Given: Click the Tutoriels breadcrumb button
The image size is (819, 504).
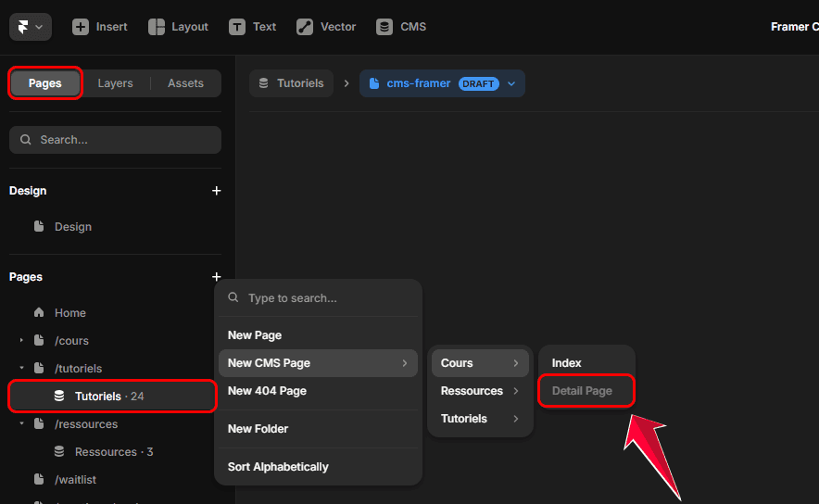Looking at the screenshot, I should (x=292, y=83).
